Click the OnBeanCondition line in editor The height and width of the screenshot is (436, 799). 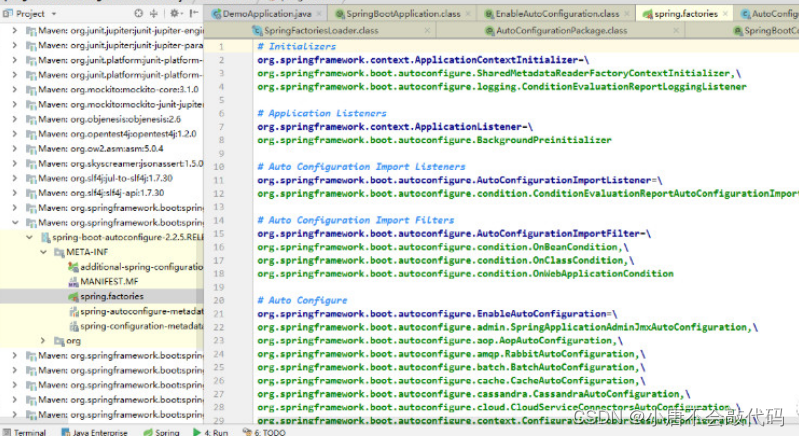click(443, 247)
